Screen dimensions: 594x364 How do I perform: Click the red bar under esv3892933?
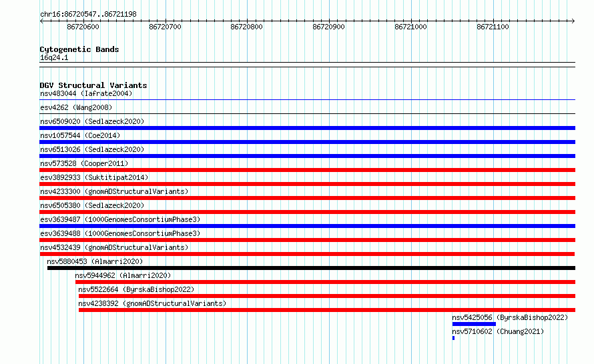tap(307, 184)
